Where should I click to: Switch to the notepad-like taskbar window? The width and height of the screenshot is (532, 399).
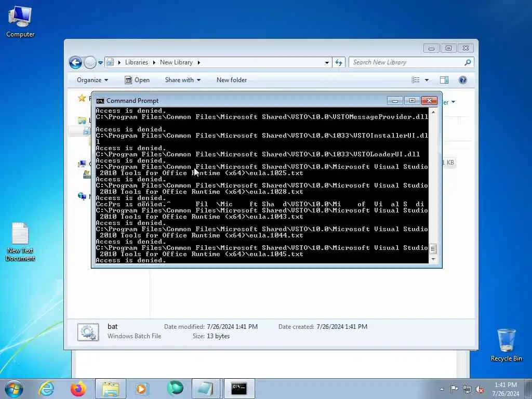(x=206, y=389)
